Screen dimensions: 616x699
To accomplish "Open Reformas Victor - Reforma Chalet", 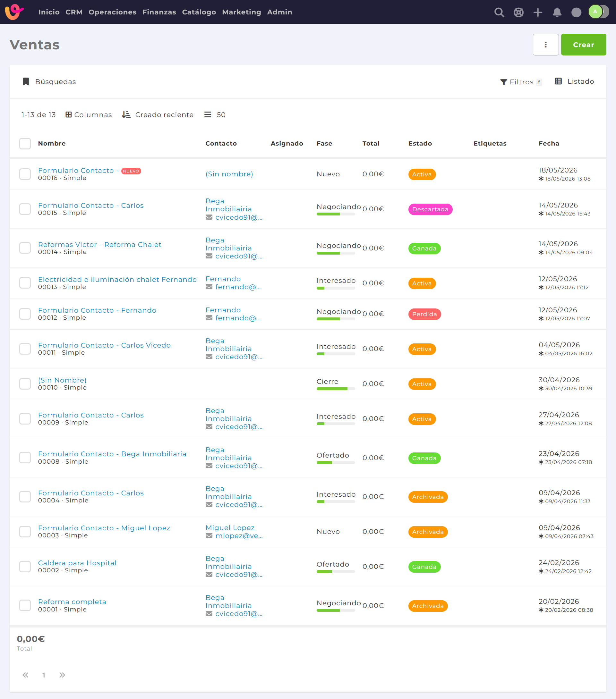I will 99,245.
